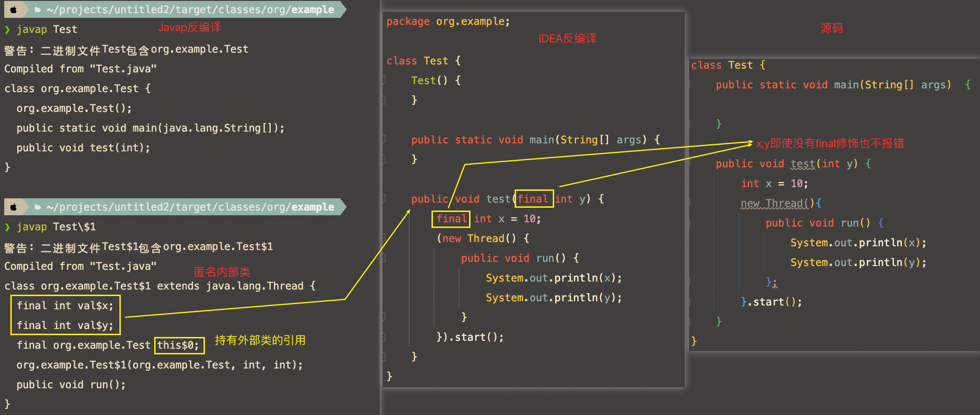980x415 pixels.
Task: Click 'System.out.println(x);' in the source panel
Action: (858, 243)
